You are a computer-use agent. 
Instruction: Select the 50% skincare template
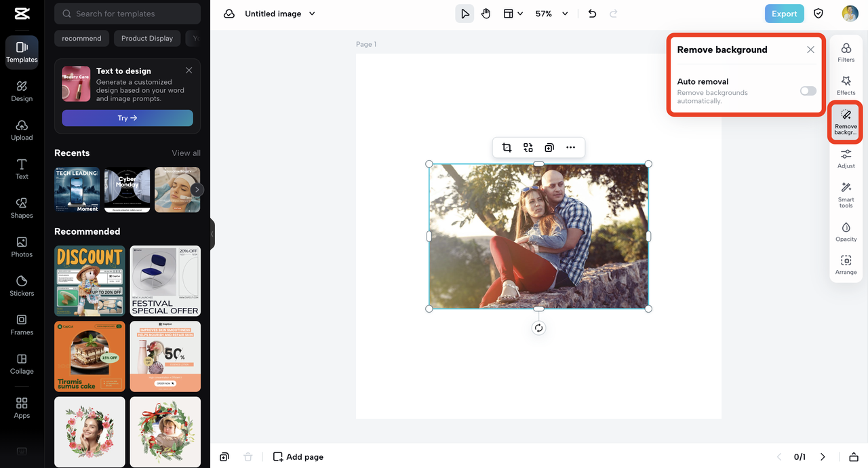(165, 356)
